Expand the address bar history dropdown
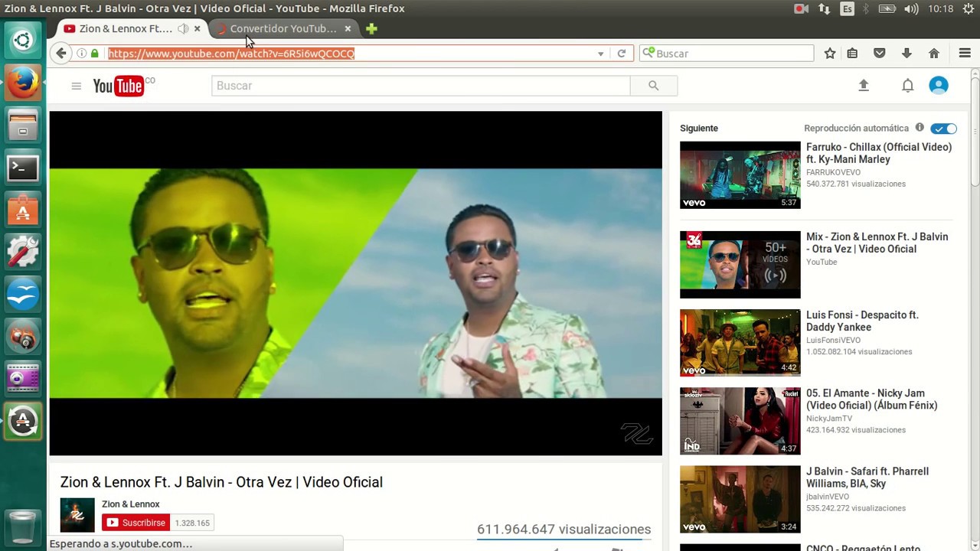The image size is (980, 551). (600, 54)
